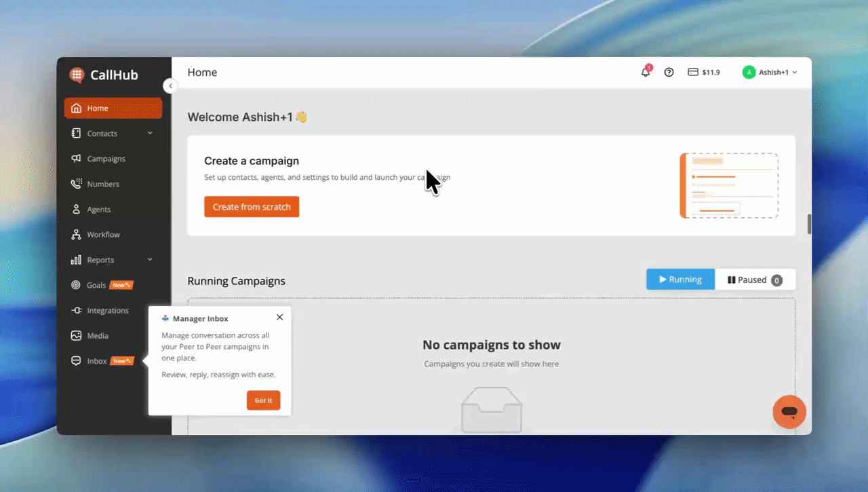The height and width of the screenshot is (492, 868).
Task: Click the Create a campaign heading
Action: [x=252, y=161]
